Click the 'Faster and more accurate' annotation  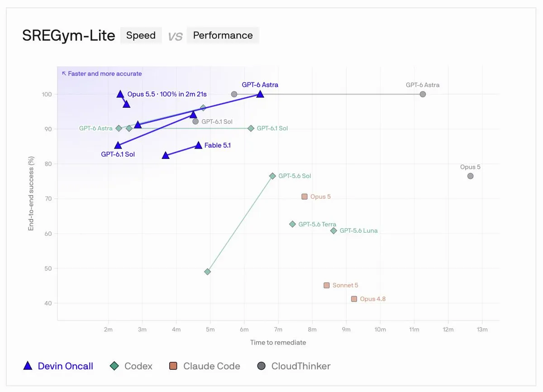(102, 73)
